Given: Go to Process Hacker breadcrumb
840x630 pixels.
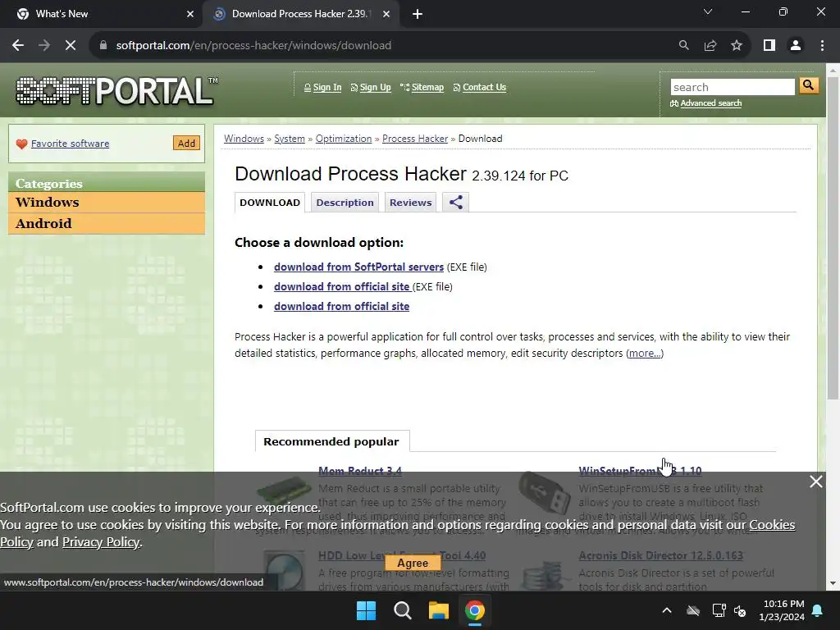Looking at the screenshot, I should (x=414, y=139).
